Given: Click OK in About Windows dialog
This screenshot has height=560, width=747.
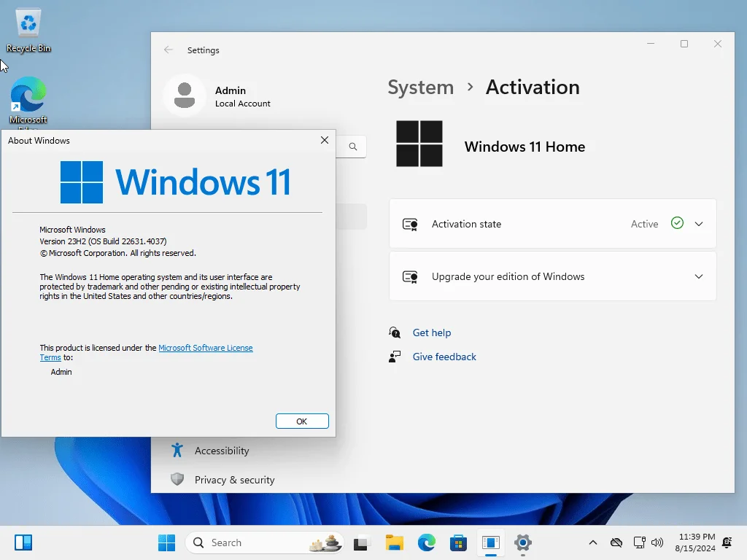Looking at the screenshot, I should coord(302,421).
